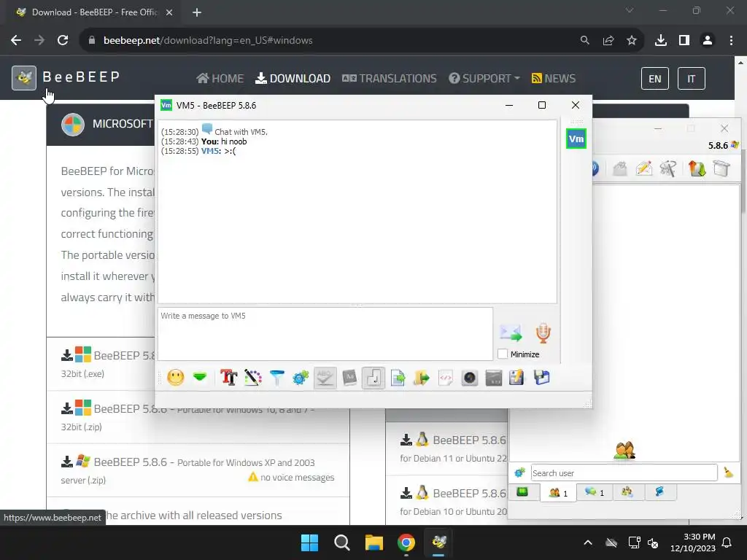
Task: Click BeeBEEP bee icon in taskbar
Action: coord(438,542)
